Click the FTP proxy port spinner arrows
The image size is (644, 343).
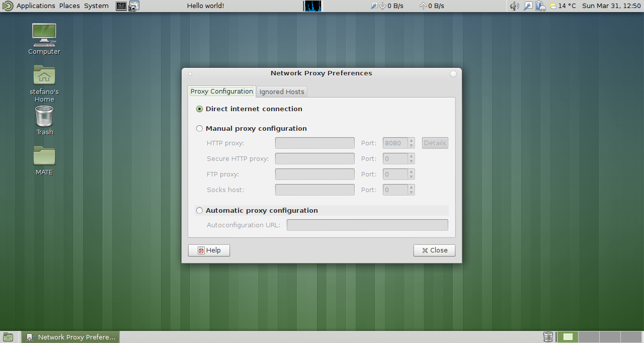[411, 175]
